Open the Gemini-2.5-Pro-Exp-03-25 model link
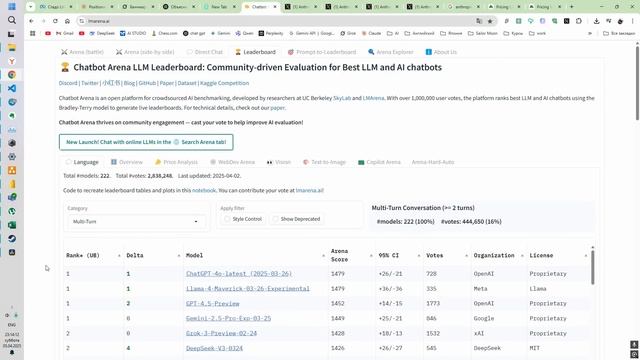The width and height of the screenshot is (640, 360). pyautogui.click(x=228, y=318)
